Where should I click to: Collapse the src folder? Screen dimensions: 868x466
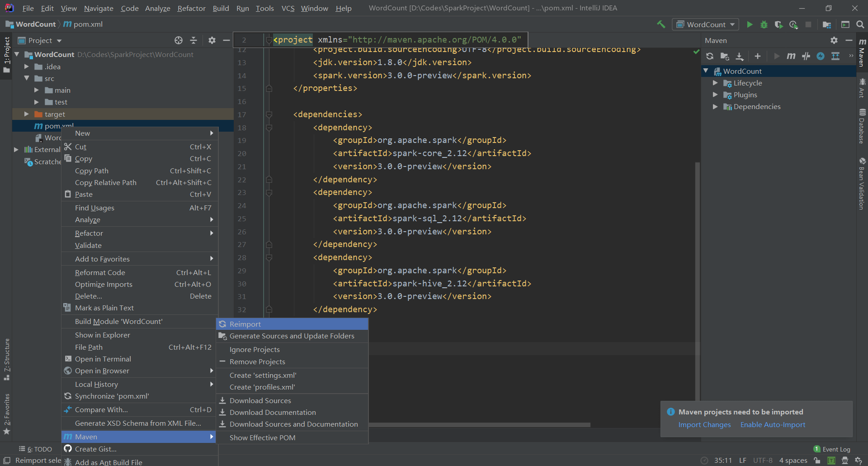(26, 78)
